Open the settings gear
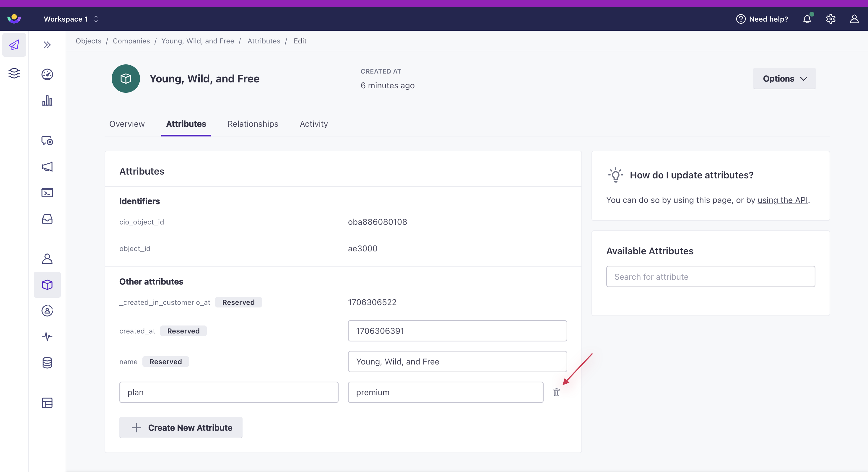 [x=830, y=19]
